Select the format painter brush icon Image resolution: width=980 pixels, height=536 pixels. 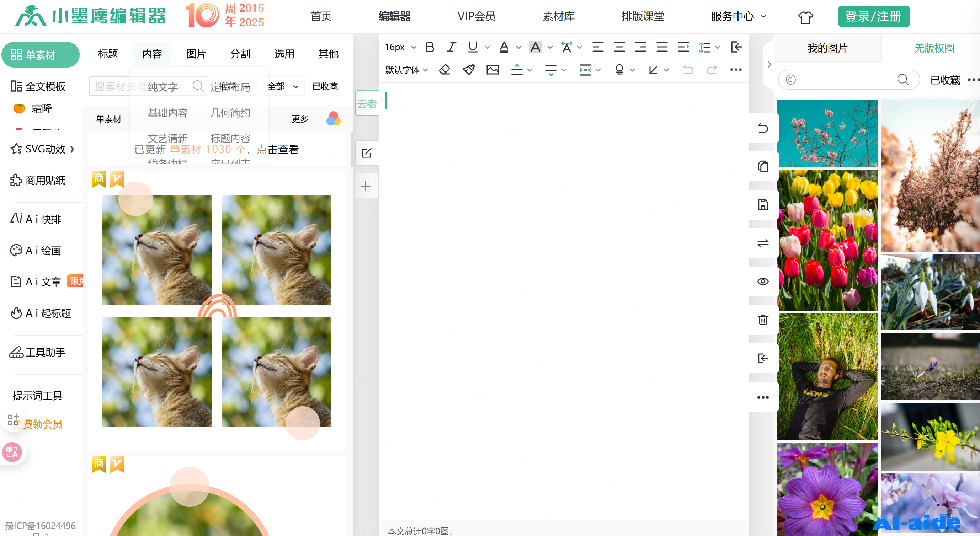point(468,70)
